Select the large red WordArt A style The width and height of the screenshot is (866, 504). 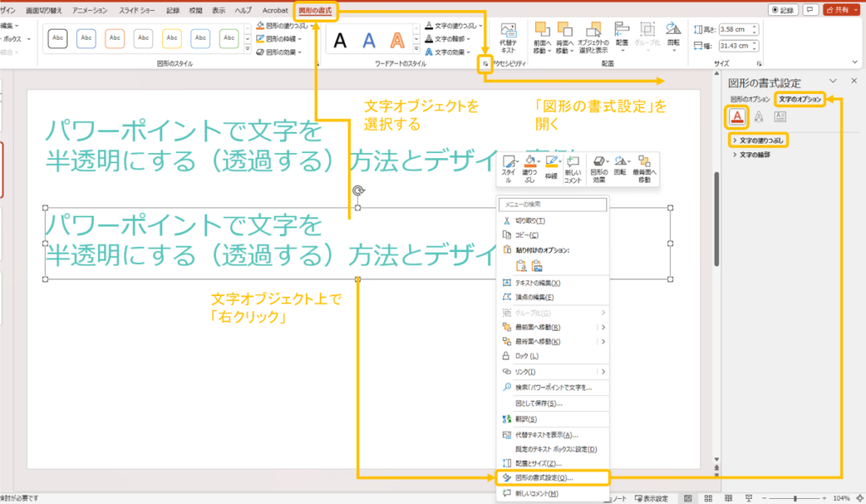397,38
